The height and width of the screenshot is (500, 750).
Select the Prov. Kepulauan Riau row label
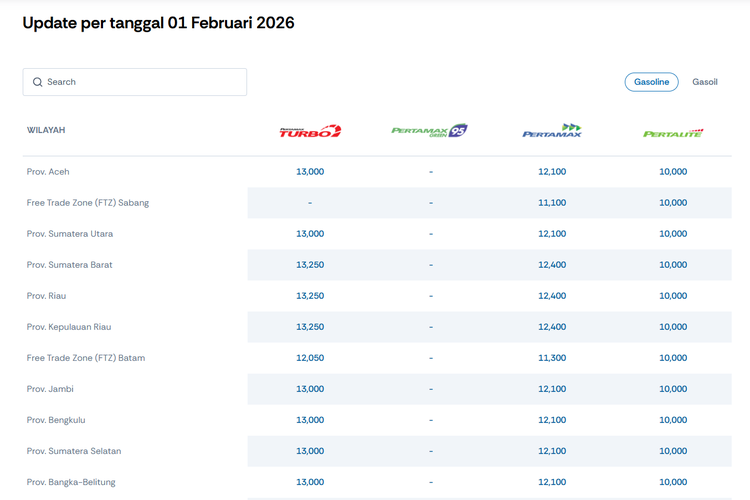click(x=69, y=327)
